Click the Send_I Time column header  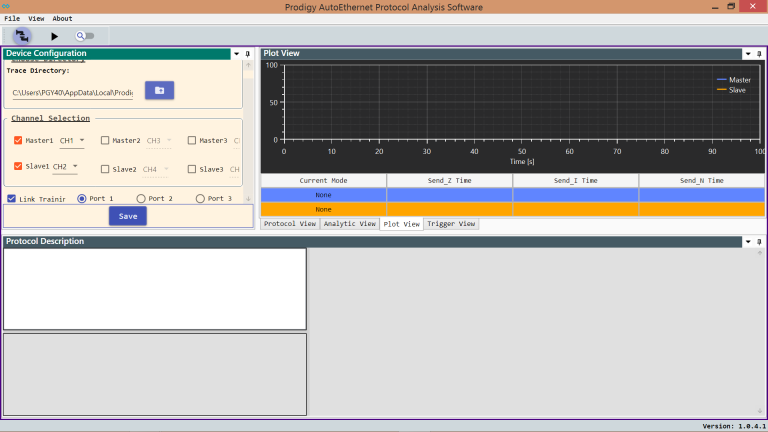click(x=576, y=180)
